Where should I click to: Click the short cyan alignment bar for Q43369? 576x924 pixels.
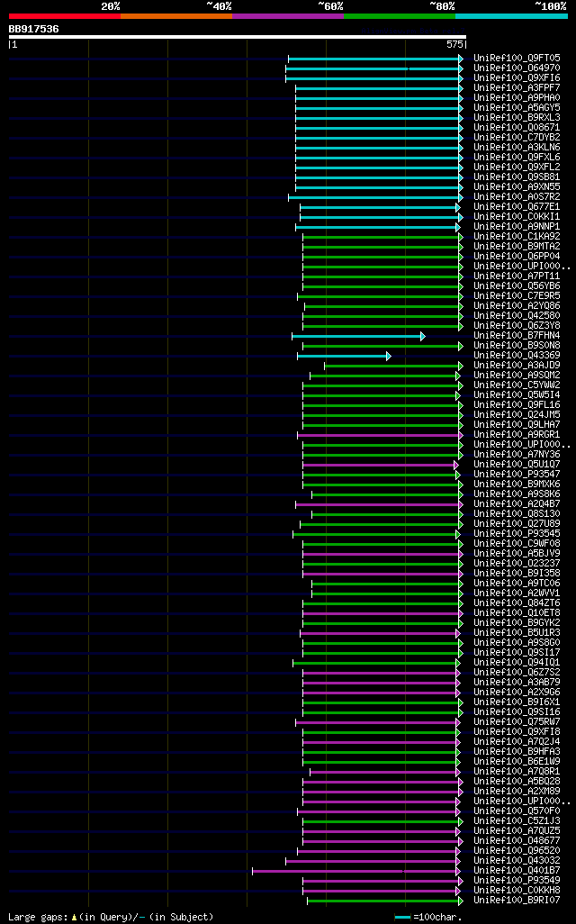[344, 356]
